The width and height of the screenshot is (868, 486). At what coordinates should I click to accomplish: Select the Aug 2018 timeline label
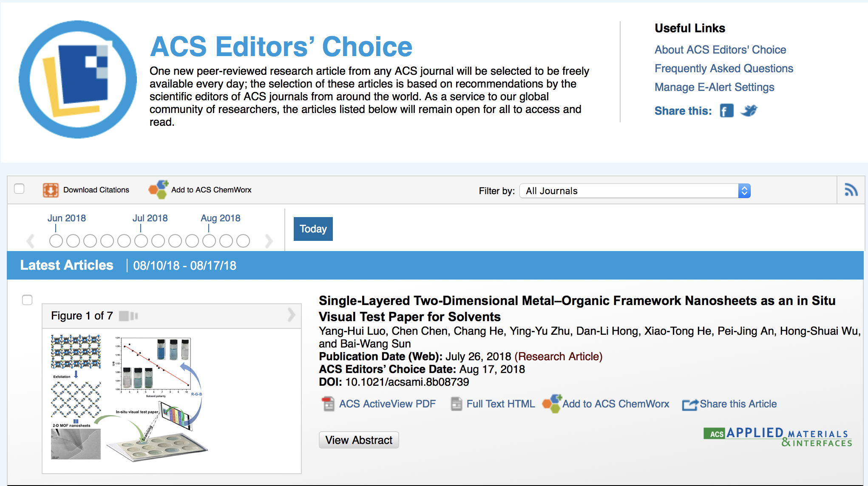[x=220, y=218]
